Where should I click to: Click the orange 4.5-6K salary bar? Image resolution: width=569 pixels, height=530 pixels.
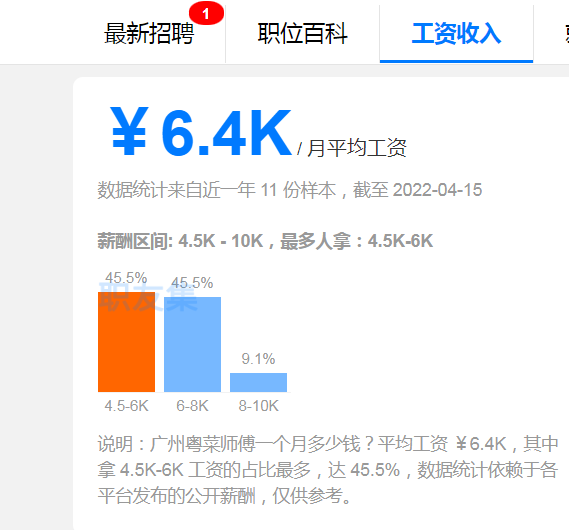(x=126, y=342)
